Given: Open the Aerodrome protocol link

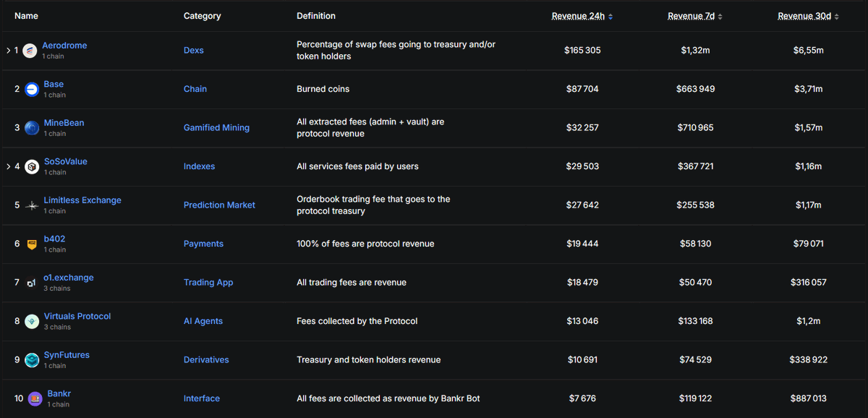Looking at the screenshot, I should pos(64,46).
